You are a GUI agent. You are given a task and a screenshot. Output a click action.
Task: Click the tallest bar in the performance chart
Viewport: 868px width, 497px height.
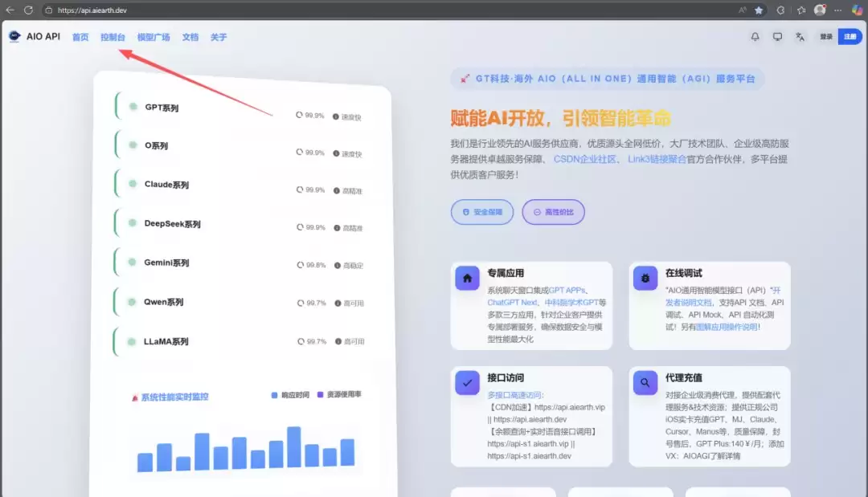[x=294, y=446]
